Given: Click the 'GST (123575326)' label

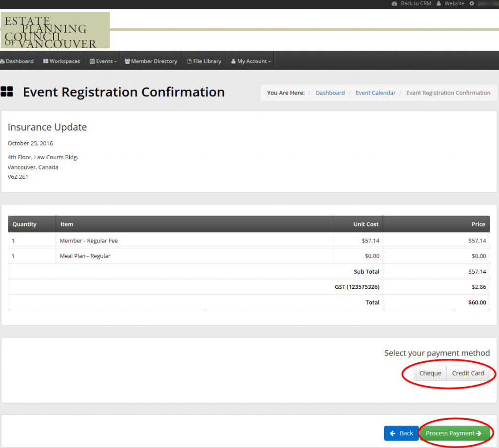Looking at the screenshot, I should click(x=357, y=287).
